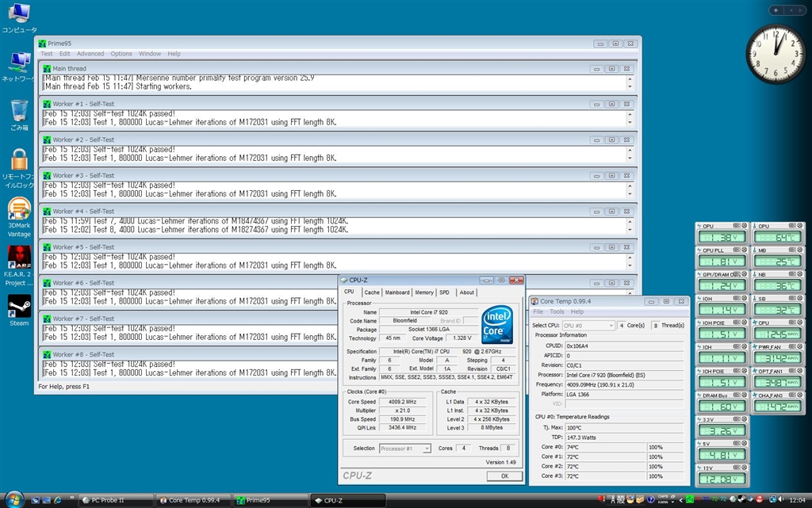Launch the Steam desktop shortcut

(x=18, y=306)
